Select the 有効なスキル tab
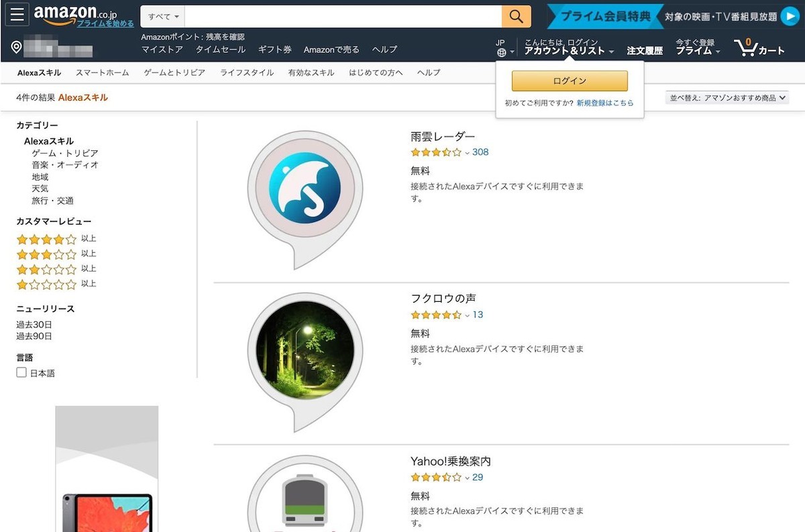Image resolution: width=805 pixels, height=532 pixels. (311, 72)
